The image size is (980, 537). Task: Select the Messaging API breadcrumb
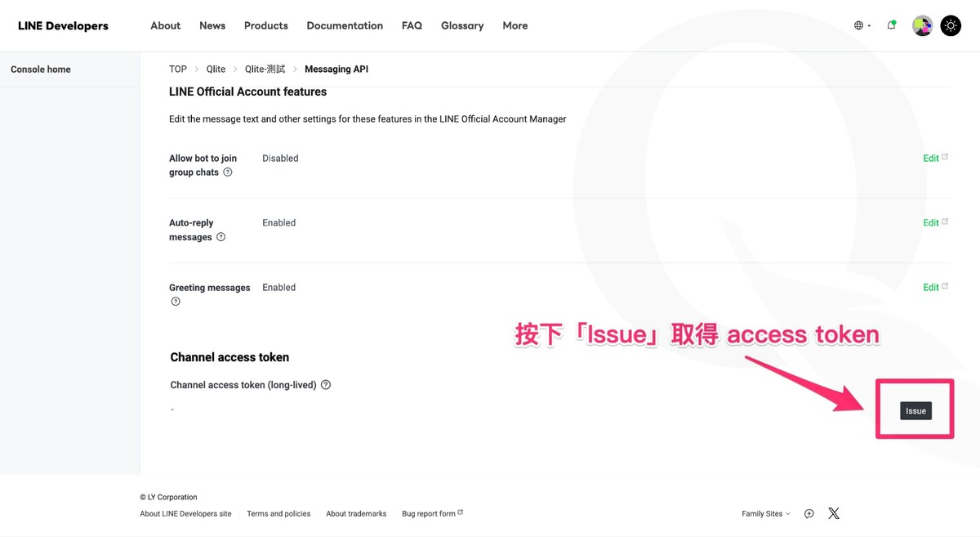coord(336,69)
